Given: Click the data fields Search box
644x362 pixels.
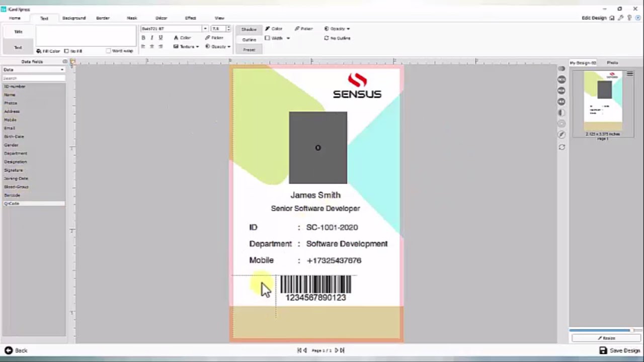Looking at the screenshot, I should [x=34, y=78].
